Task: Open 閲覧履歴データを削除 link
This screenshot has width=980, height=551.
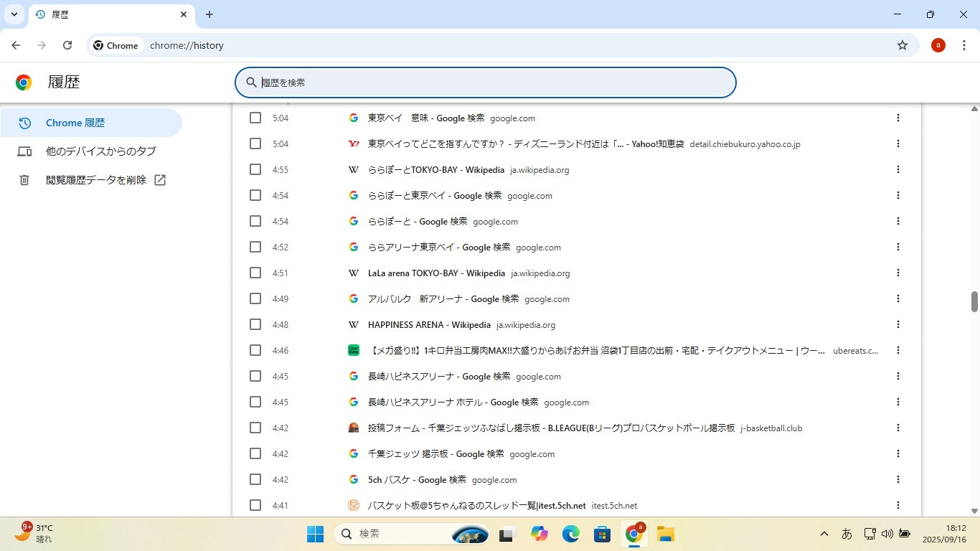Action: [x=96, y=180]
